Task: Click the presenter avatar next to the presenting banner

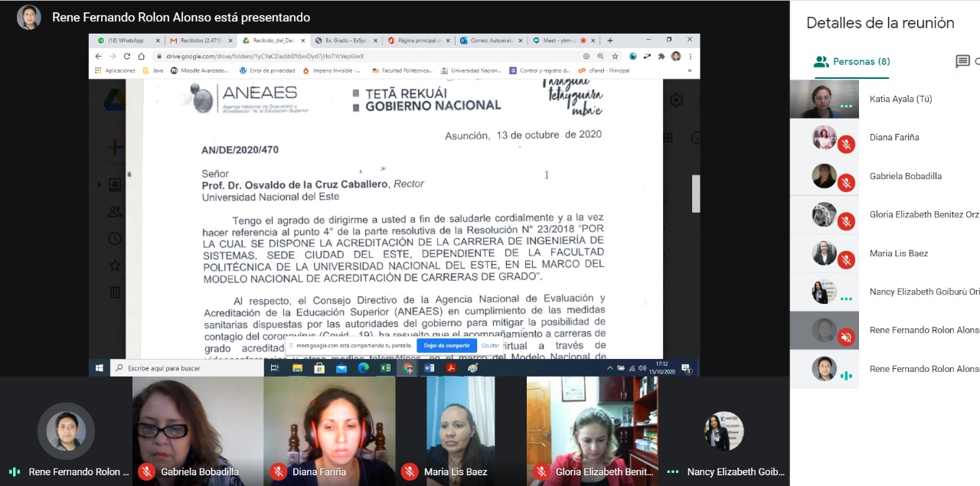Action: [x=29, y=17]
